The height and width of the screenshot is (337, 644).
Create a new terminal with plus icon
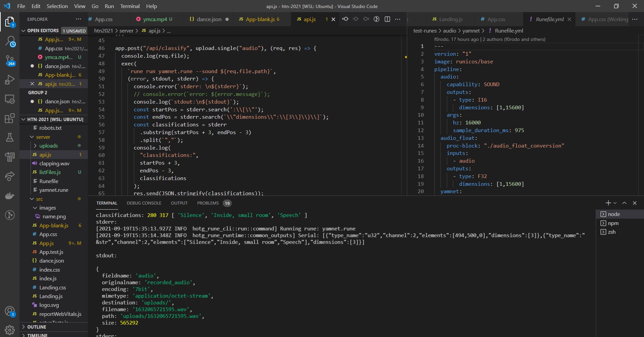pyautogui.click(x=608, y=203)
